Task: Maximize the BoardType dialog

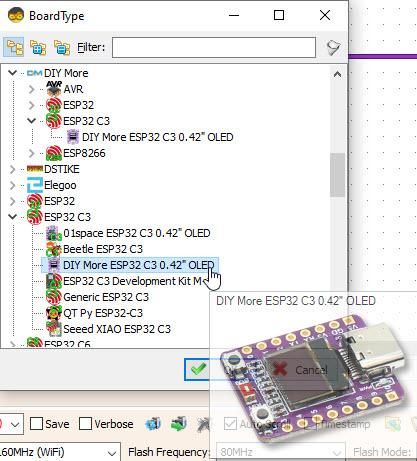Action: point(279,15)
